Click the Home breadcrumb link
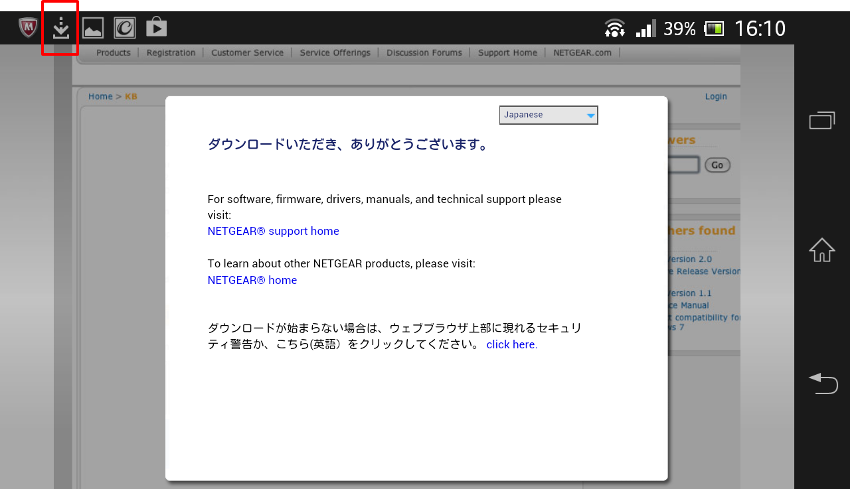This screenshot has height=489, width=850. pos(100,96)
